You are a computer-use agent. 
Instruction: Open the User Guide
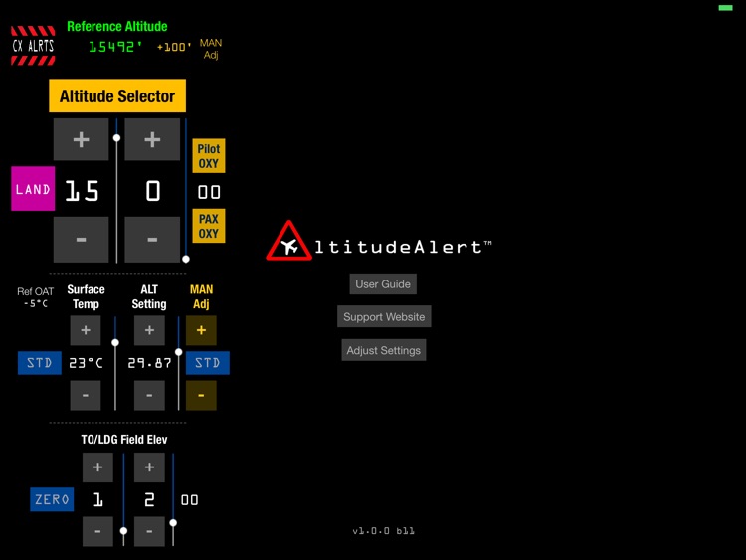[x=383, y=284]
